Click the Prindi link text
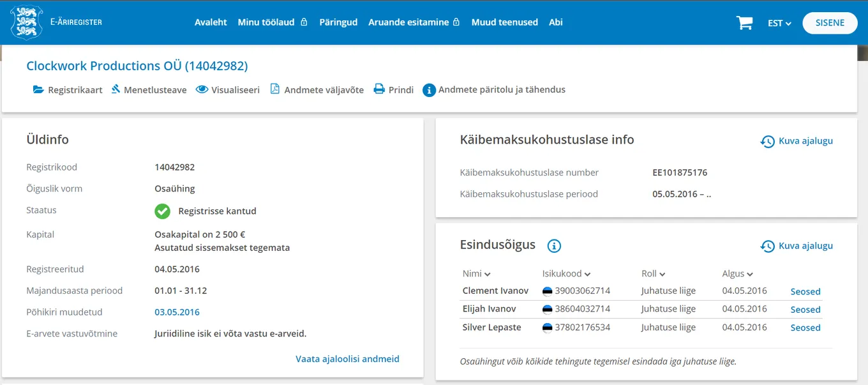The height and width of the screenshot is (385, 868). [401, 90]
